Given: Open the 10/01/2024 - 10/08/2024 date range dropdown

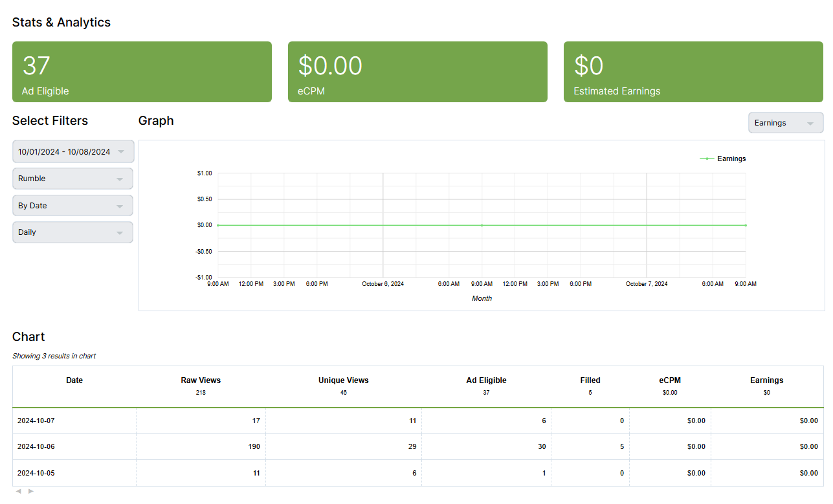Looking at the screenshot, I should (x=73, y=151).
